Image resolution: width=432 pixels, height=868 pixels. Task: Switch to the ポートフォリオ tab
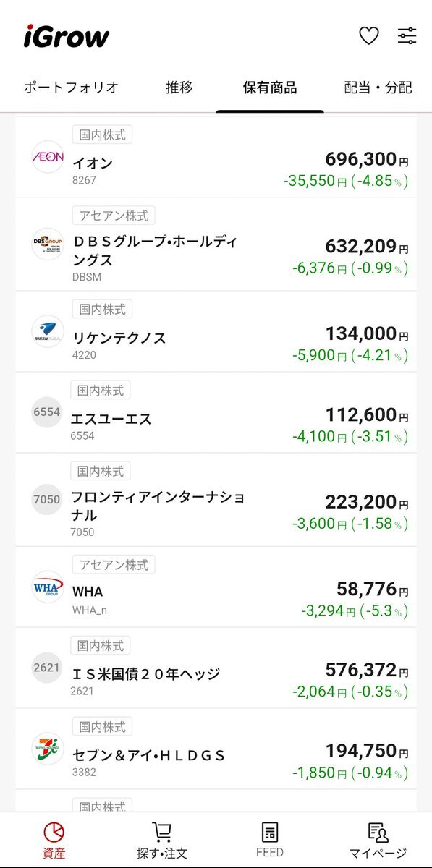coord(69,87)
